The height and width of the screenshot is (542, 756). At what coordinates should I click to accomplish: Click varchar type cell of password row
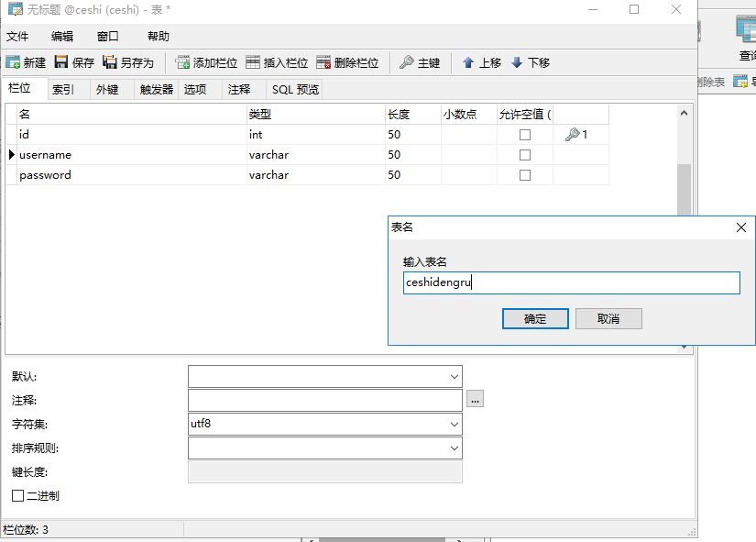click(316, 175)
